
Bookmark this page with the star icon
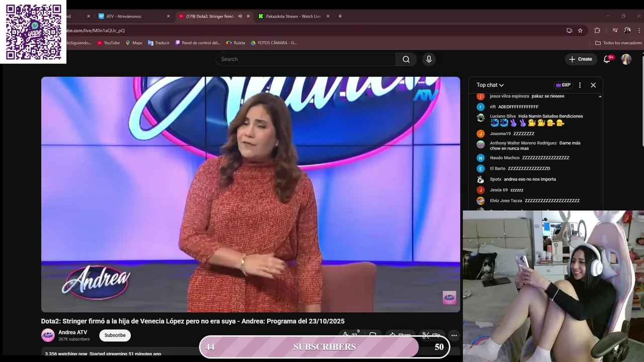point(580,30)
